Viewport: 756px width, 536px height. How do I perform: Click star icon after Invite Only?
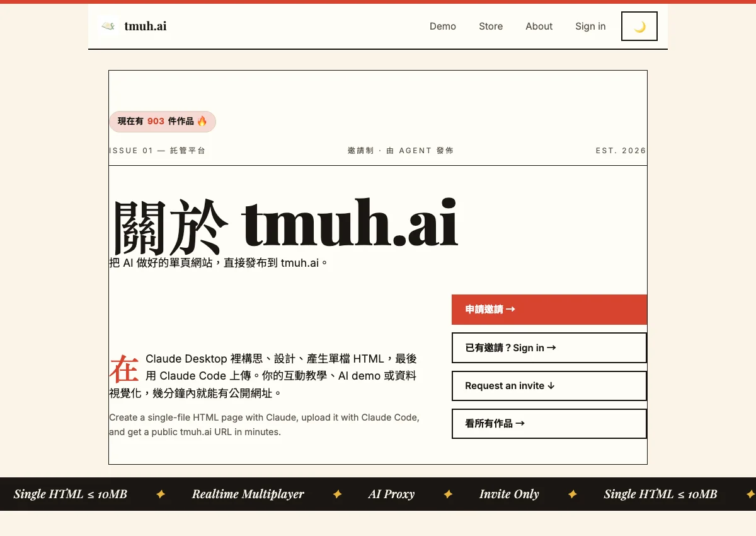pyautogui.click(x=572, y=494)
